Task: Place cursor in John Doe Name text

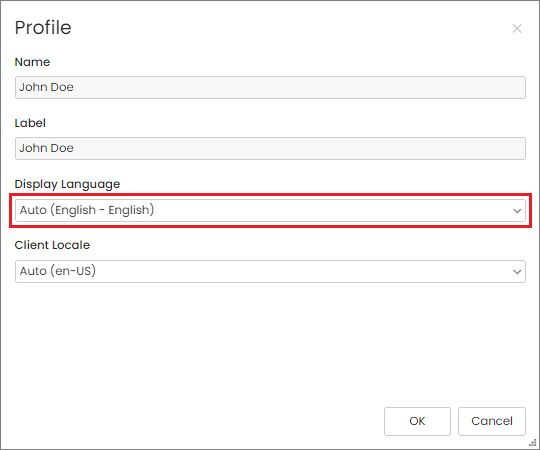Action: pos(46,87)
